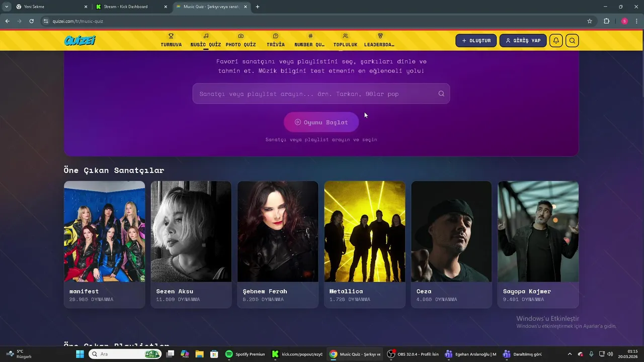The width and height of the screenshot is (644, 362).
Task: Click the Oluştur button
Action: tap(476, 41)
